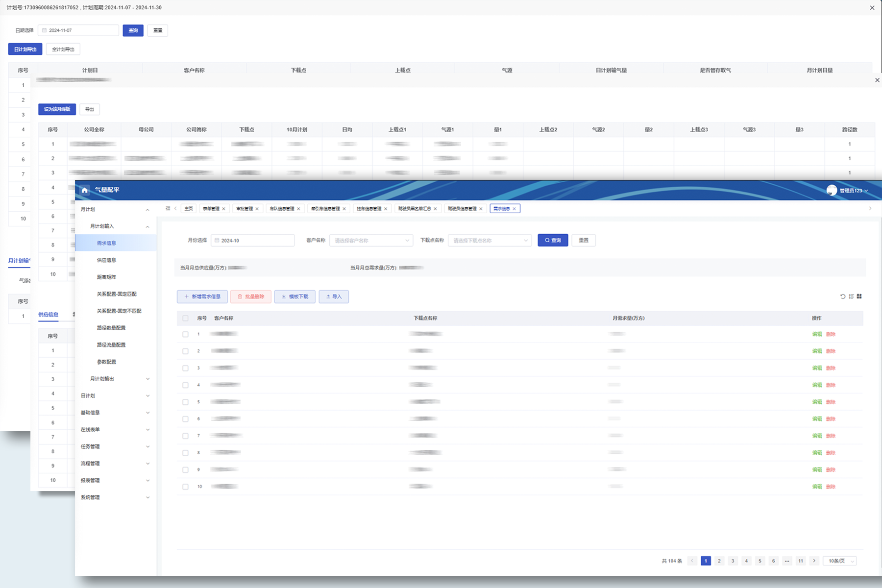The width and height of the screenshot is (882, 588).
Task: Tick the checkbox for row 1
Action: pyautogui.click(x=185, y=334)
